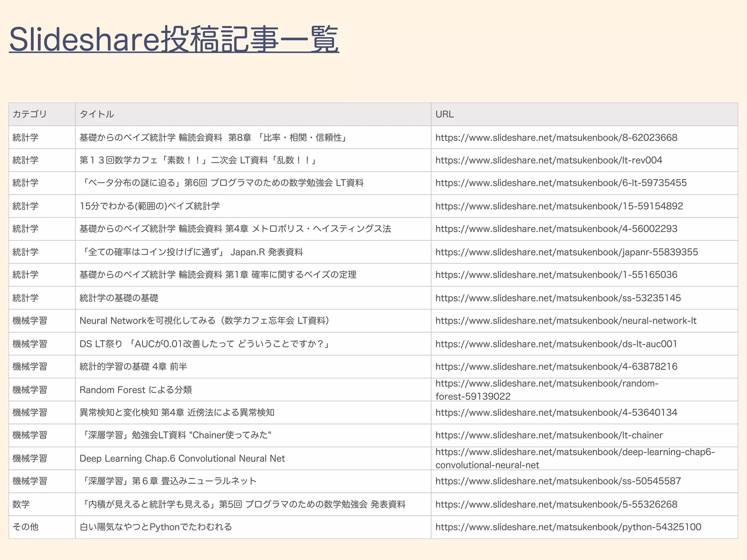Click the 6-lt-59735455 URL link
The height and width of the screenshot is (560, 747).
coord(561,183)
